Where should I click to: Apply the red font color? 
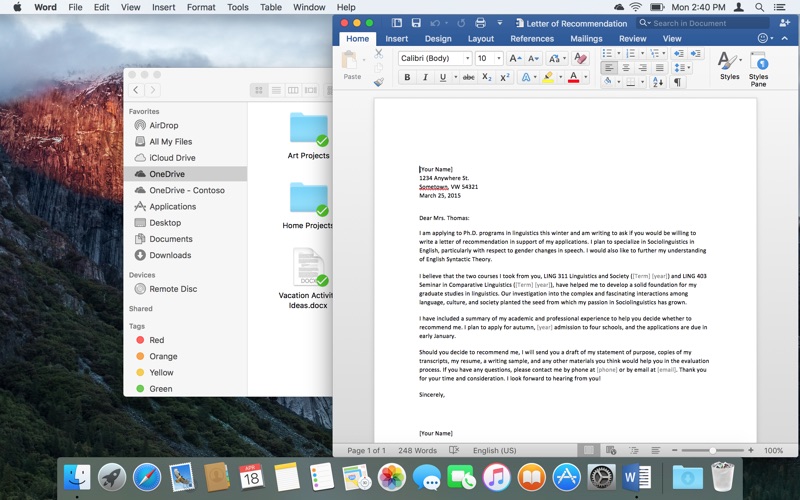pos(573,77)
